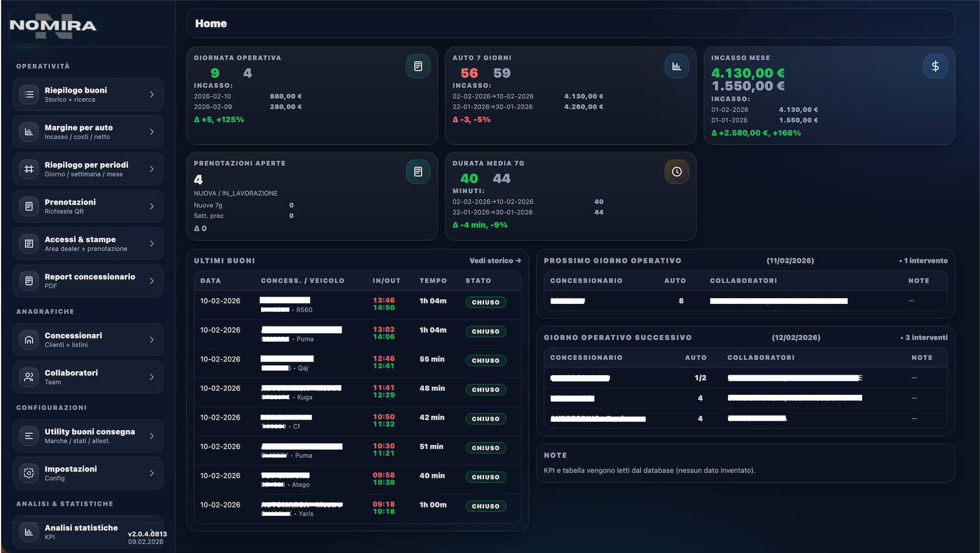Select the Riepilogo buoni list icon
This screenshot has height=553, width=980.
[x=29, y=94]
